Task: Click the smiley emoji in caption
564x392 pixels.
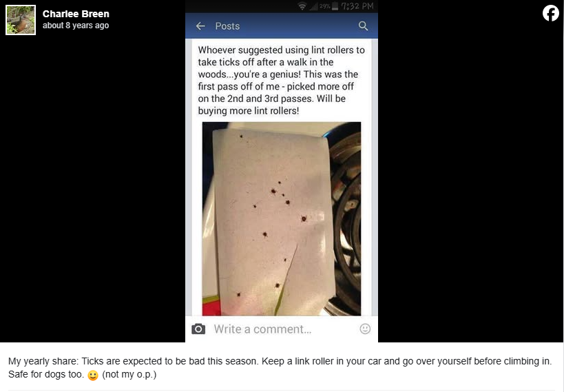Action: [x=93, y=375]
